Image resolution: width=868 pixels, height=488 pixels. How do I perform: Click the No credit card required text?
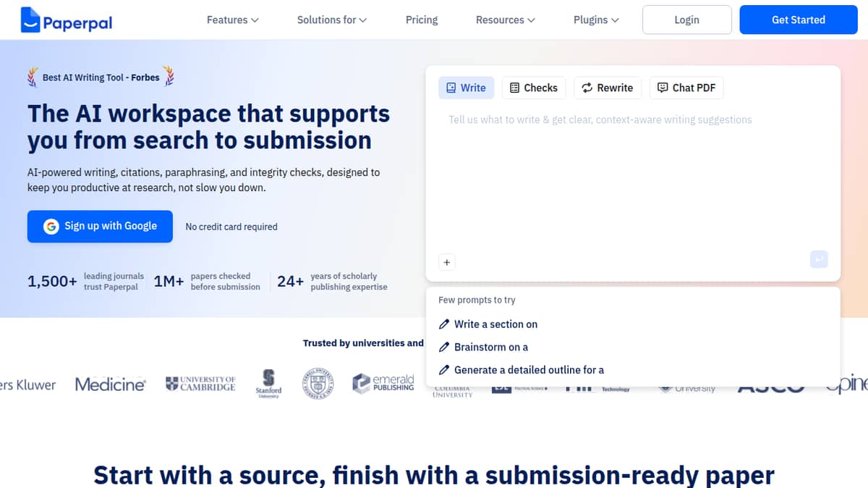231,227
